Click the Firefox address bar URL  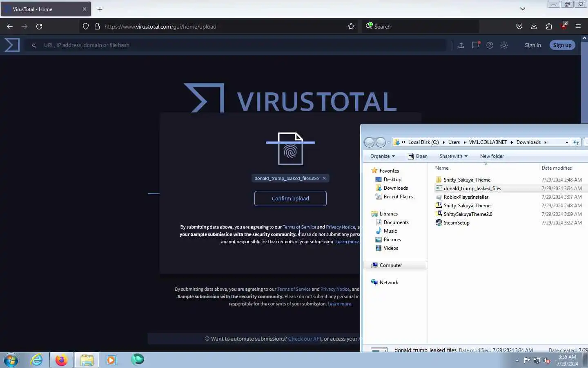coord(160,27)
